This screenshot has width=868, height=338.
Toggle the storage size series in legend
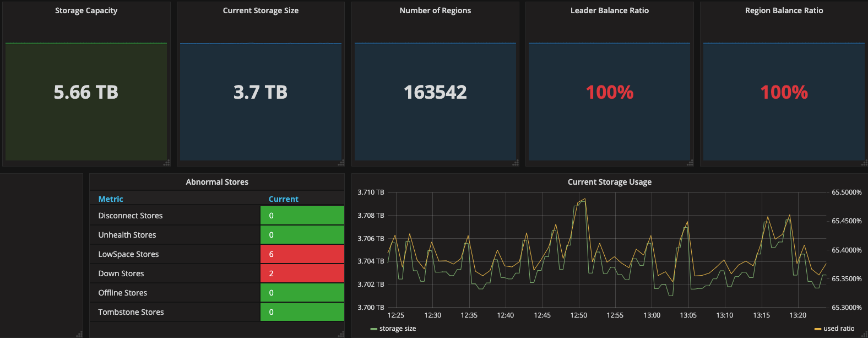coord(397,329)
